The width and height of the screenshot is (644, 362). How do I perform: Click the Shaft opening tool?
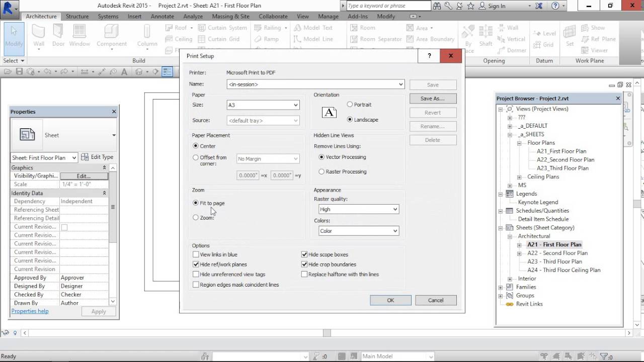pyautogui.click(x=486, y=36)
